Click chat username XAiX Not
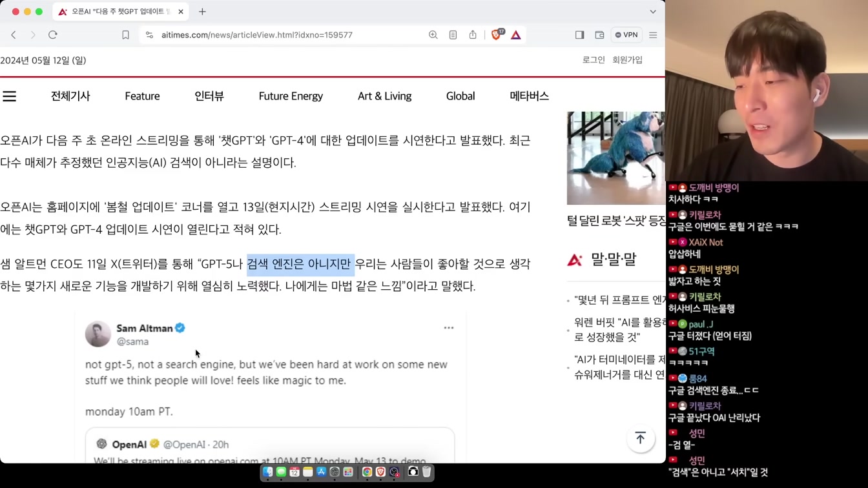The height and width of the screenshot is (488, 868). click(x=705, y=242)
